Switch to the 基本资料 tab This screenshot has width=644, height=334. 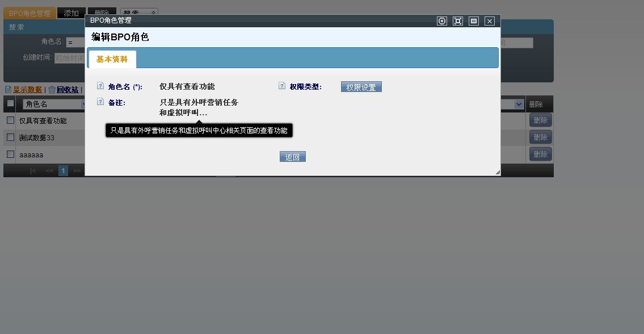click(112, 59)
